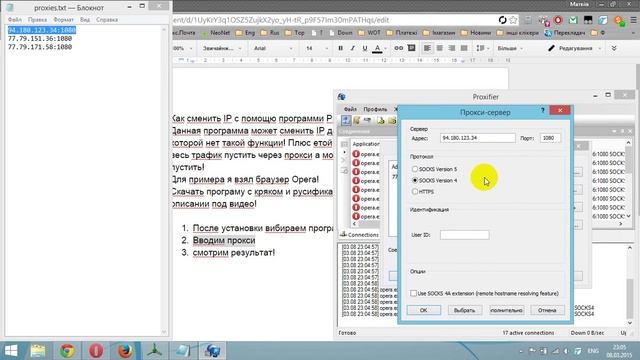Open text color A dropdown
Screen dimensions: 640x360
click(380, 49)
